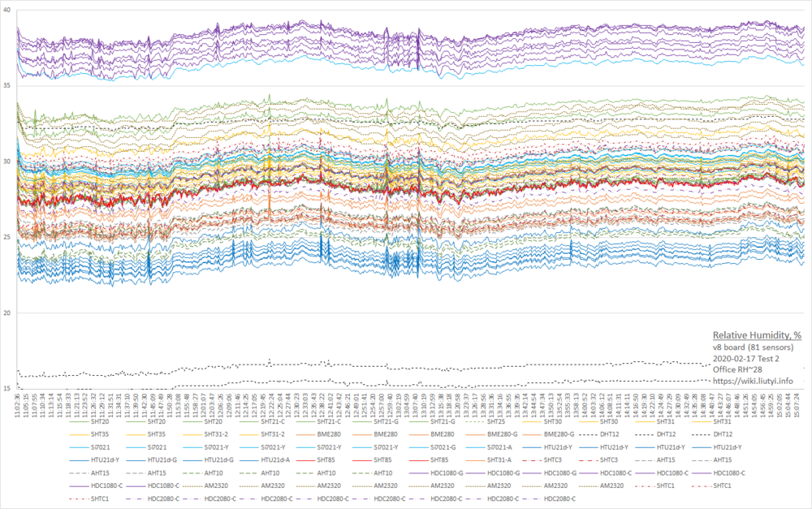The width and height of the screenshot is (812, 509).
Task: Click x-axis time label 11:34:31
Action: pyautogui.click(x=118, y=405)
